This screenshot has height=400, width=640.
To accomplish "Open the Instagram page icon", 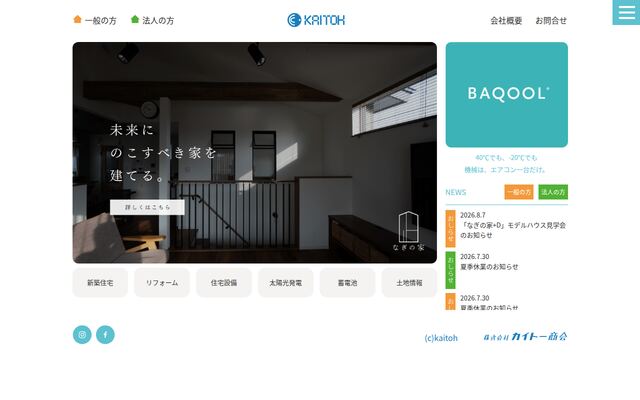I will pos(82,335).
